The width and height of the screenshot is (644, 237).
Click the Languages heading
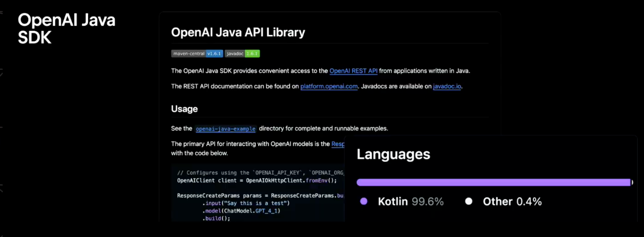pyautogui.click(x=393, y=154)
